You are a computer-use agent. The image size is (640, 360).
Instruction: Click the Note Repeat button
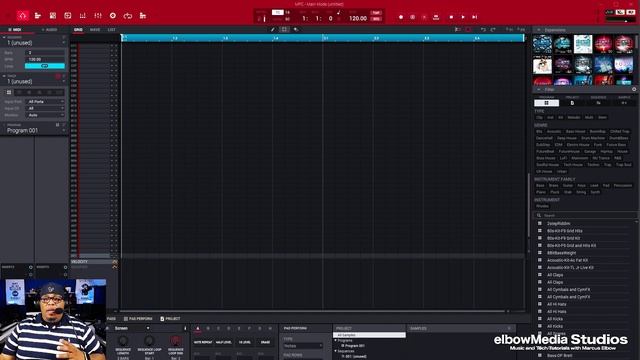tap(203, 342)
